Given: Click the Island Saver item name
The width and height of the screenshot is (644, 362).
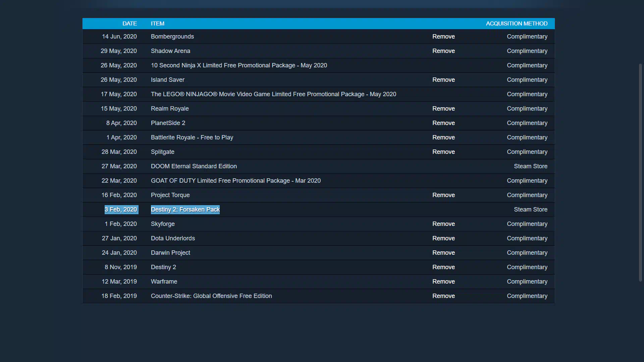Looking at the screenshot, I should 168,80.
